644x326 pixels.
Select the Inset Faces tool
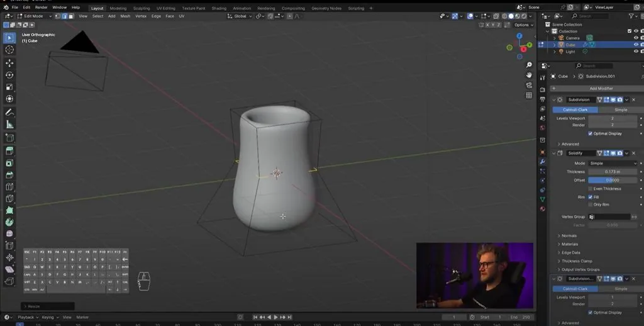(9, 163)
